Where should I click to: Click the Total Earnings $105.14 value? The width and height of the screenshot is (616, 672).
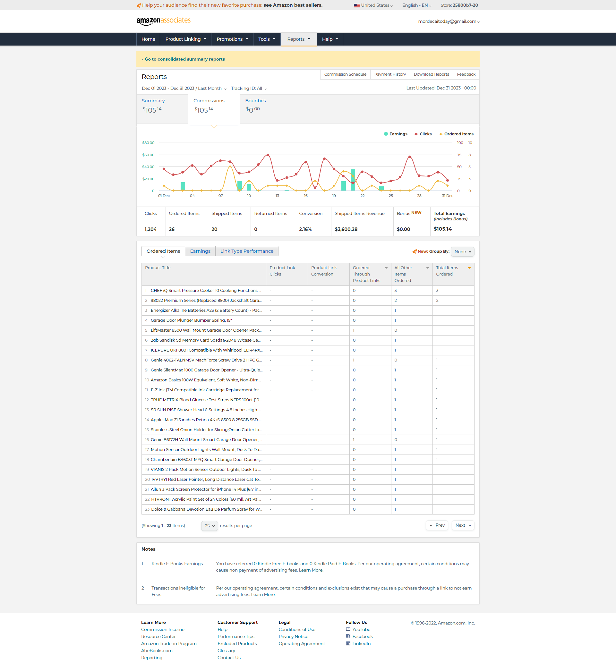click(x=442, y=229)
